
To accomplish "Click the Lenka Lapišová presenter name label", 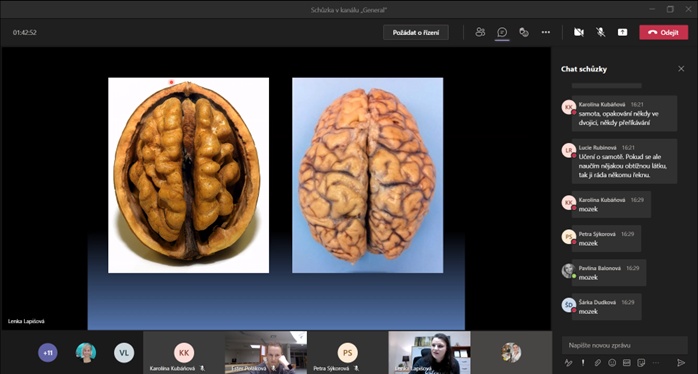I will (26, 321).
